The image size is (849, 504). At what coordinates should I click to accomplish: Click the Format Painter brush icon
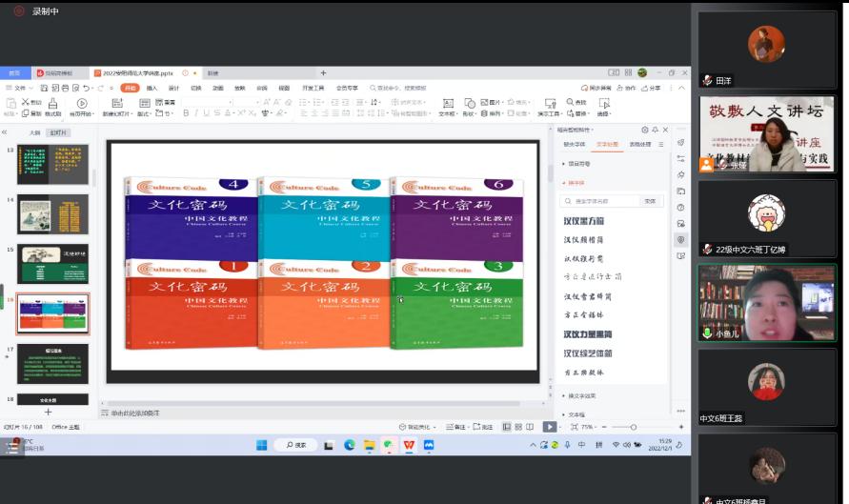52,103
